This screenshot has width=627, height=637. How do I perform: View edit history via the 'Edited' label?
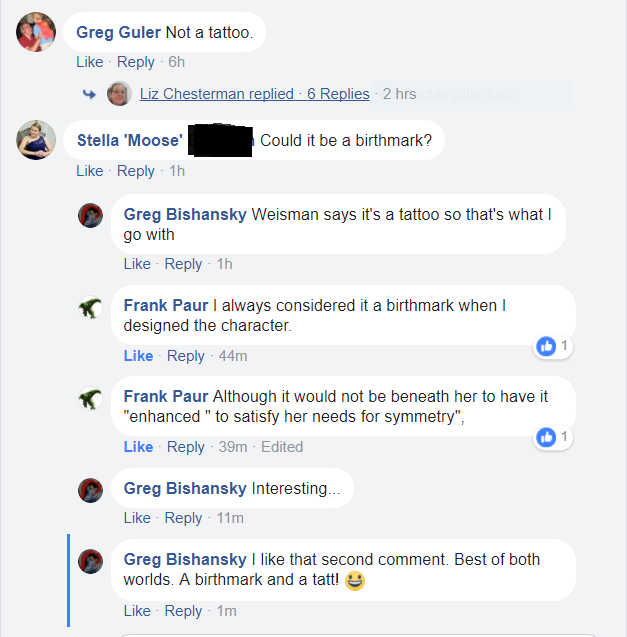[281, 447]
